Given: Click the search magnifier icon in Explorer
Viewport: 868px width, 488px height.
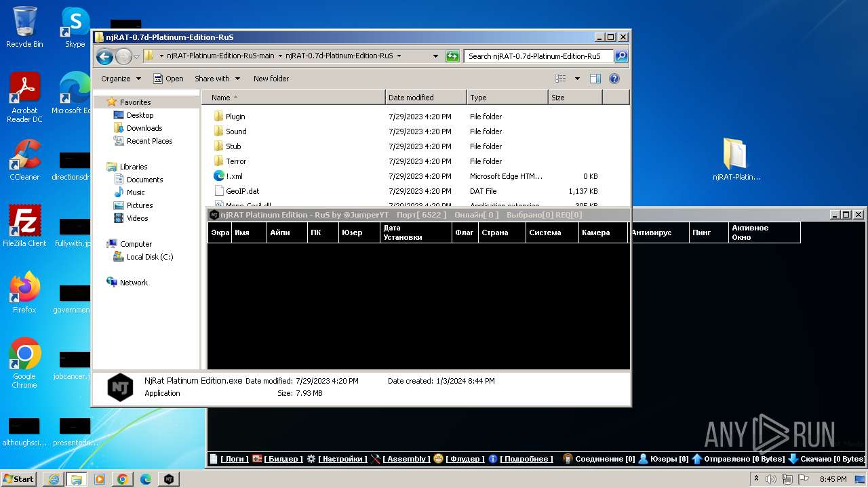Looking at the screenshot, I should (x=620, y=56).
